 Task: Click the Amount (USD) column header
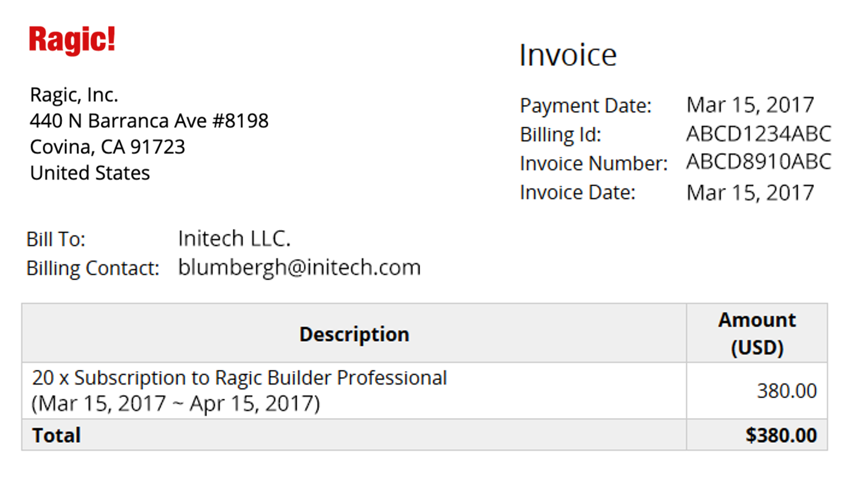click(757, 334)
